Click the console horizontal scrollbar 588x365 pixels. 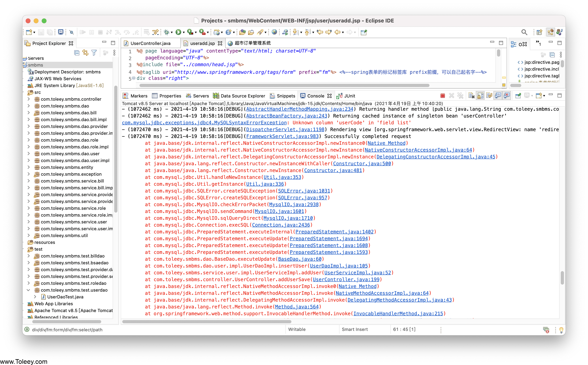point(207,321)
